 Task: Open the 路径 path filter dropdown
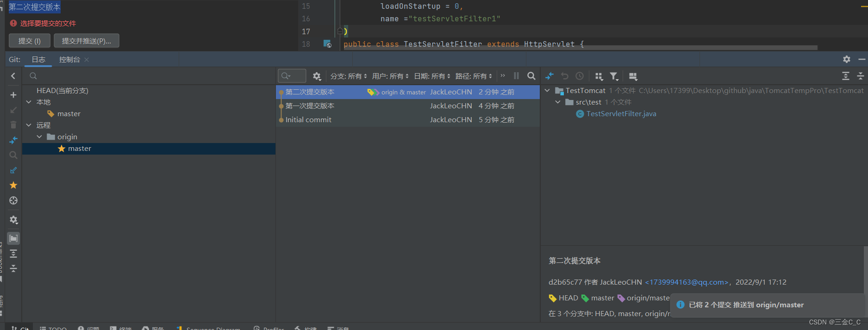[x=474, y=76]
